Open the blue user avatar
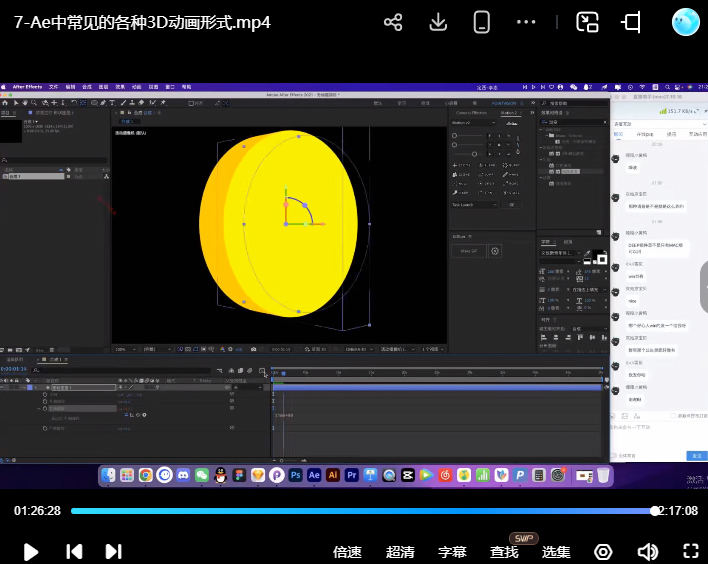The height and width of the screenshot is (564, 708). [686, 22]
